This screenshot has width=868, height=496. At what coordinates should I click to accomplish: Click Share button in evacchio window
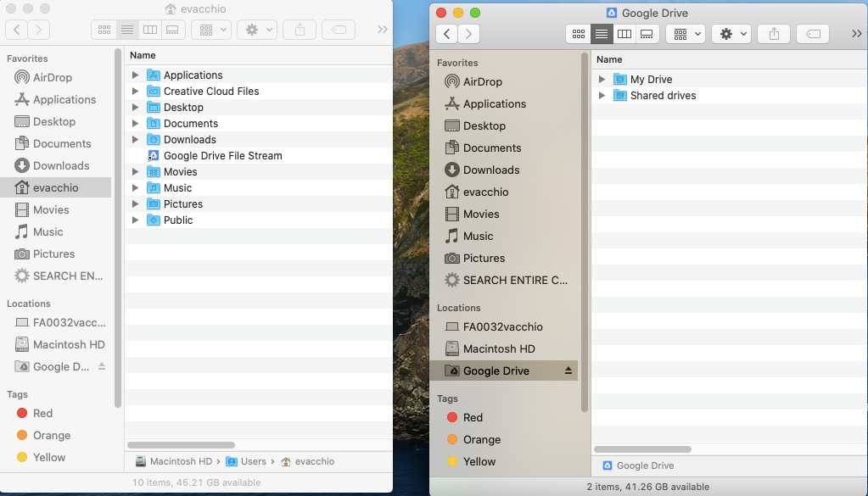point(300,30)
